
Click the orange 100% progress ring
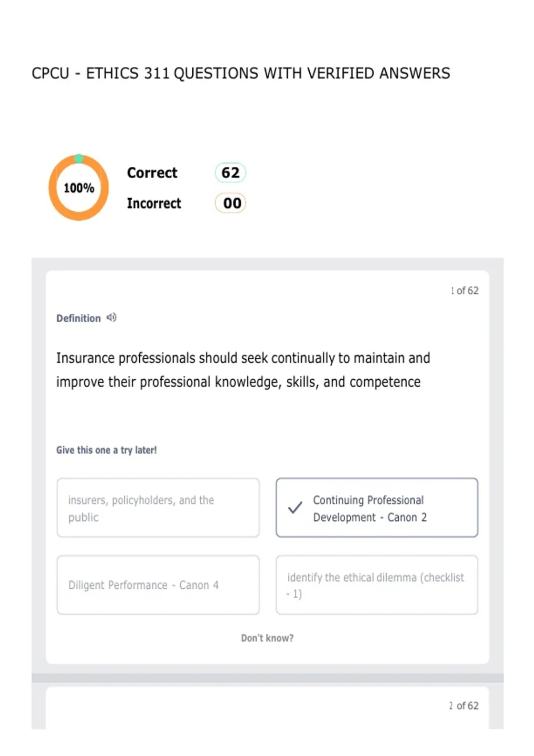79,188
